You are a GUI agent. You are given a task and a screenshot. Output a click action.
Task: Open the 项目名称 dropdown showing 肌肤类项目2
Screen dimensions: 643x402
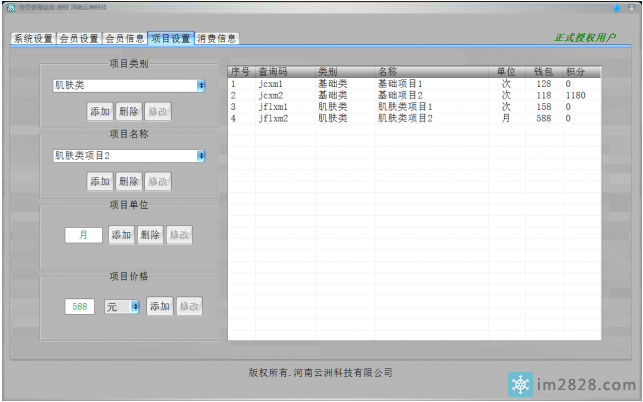coord(201,156)
